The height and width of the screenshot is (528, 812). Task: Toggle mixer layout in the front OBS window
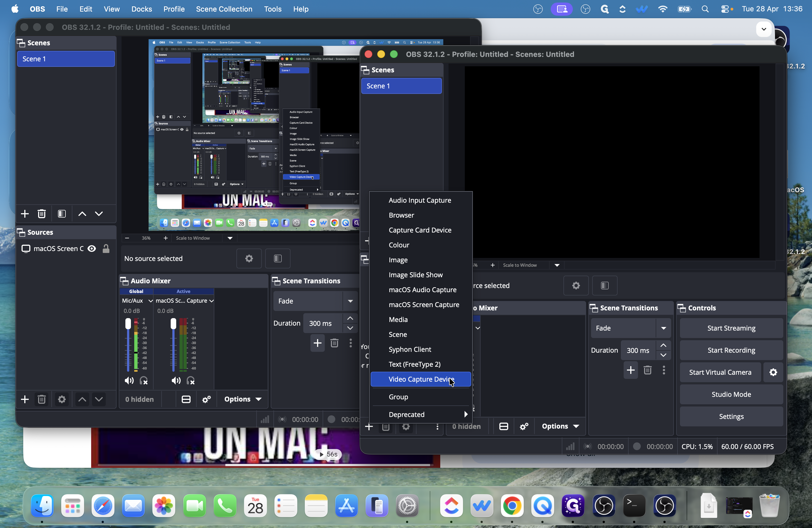[x=503, y=426]
